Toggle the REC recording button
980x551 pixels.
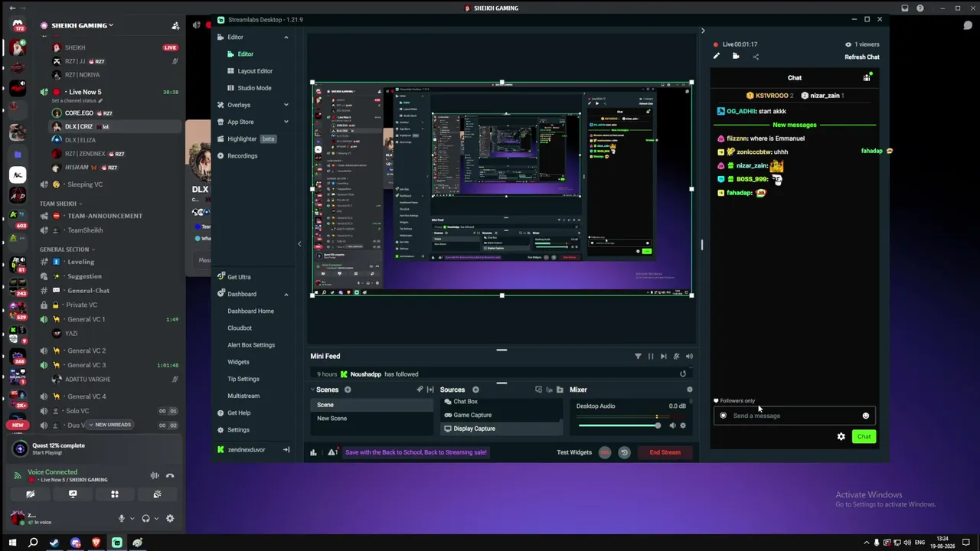[x=605, y=452]
